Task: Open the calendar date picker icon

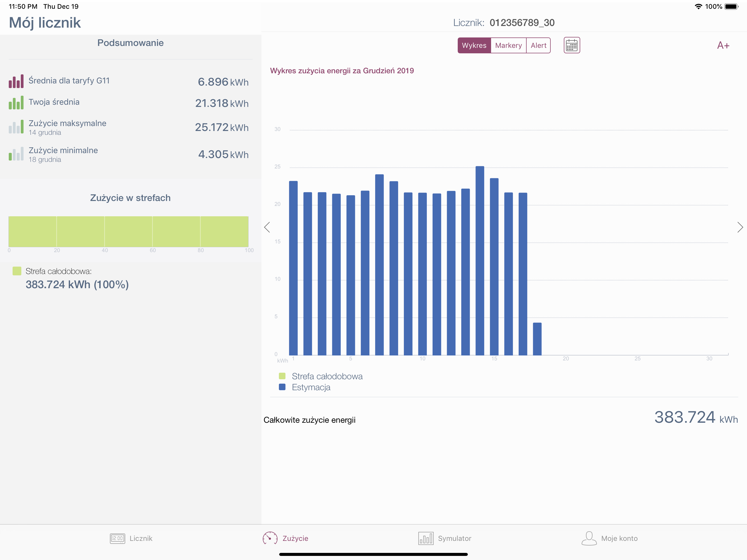Action: [x=571, y=45]
